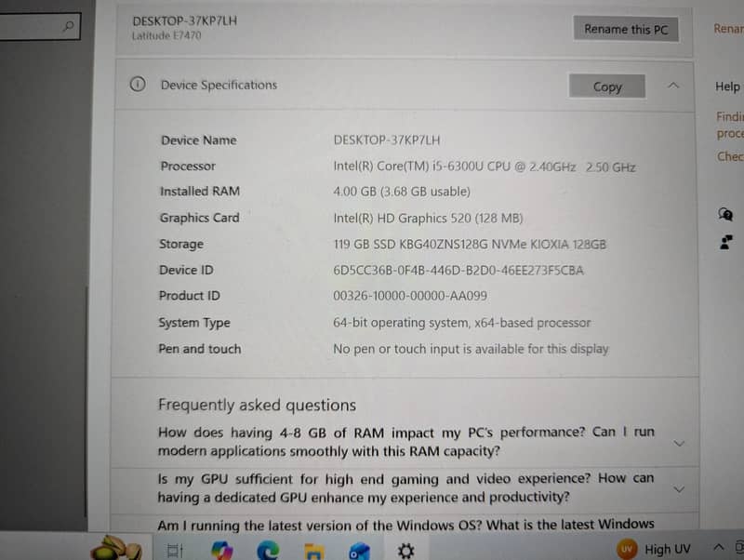This screenshot has height=560, width=744.
Task: Expand the RAM performance question
Action: [x=679, y=443]
